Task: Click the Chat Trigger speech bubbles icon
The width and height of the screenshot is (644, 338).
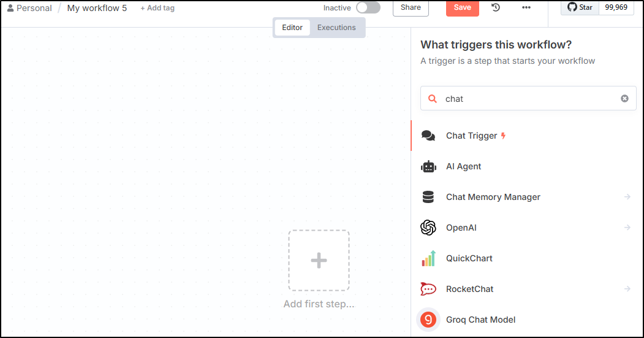Action: (x=428, y=136)
